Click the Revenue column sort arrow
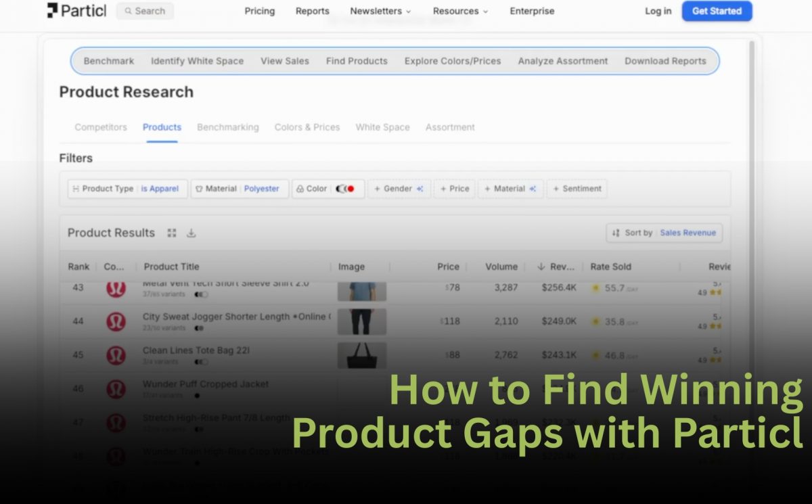Screen dimensions: 812x504 [541, 267]
